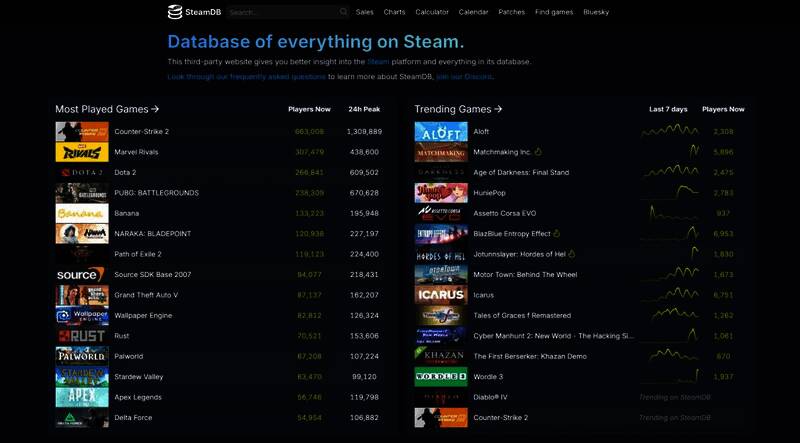Open the frequently asked questions link
The image size is (800, 443).
tap(246, 76)
